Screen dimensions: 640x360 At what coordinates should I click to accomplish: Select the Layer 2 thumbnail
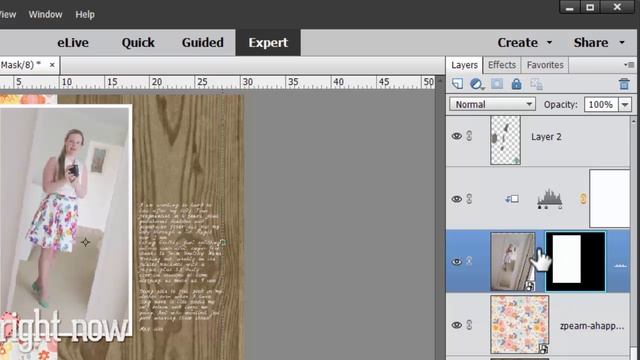505,140
